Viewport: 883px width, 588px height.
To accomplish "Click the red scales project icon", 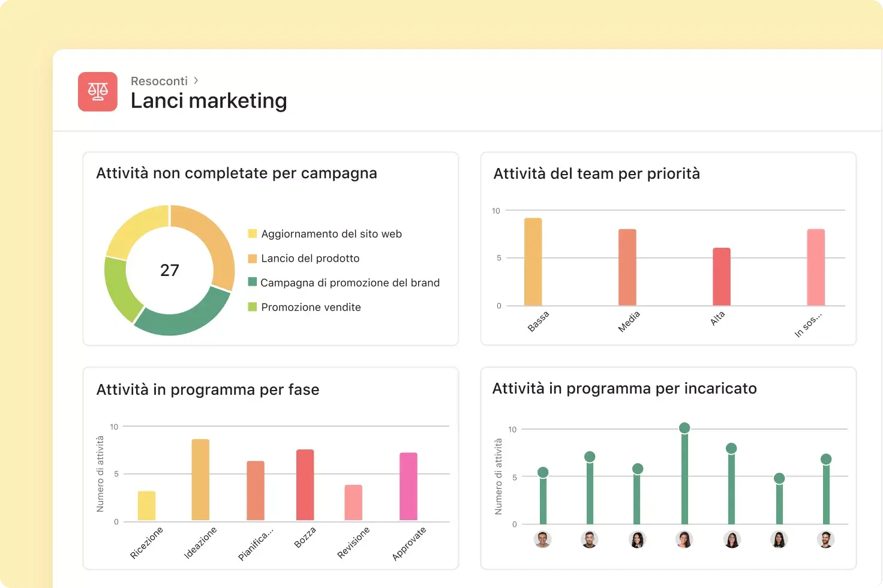I will click(98, 92).
